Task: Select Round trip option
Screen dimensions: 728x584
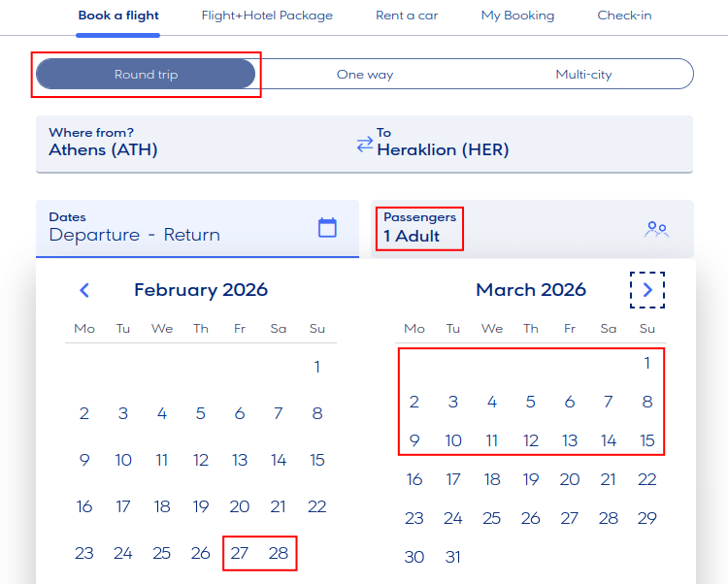Action: pyautogui.click(x=146, y=75)
